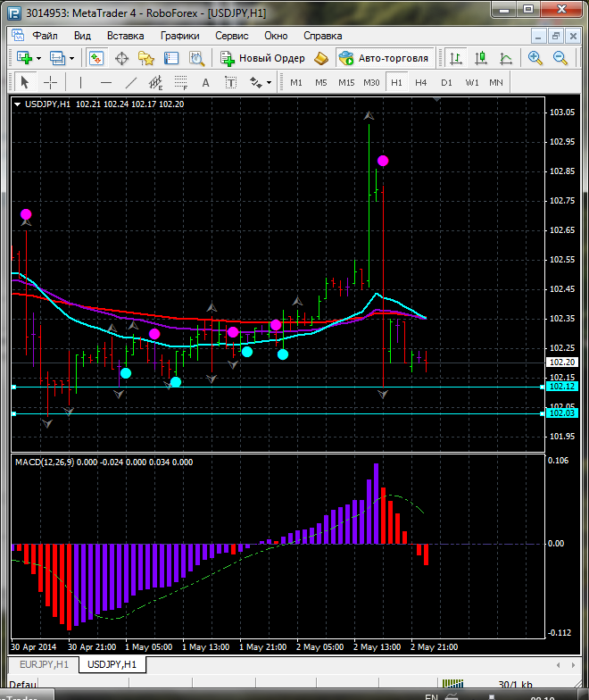Zoom out of the chart

point(561,58)
